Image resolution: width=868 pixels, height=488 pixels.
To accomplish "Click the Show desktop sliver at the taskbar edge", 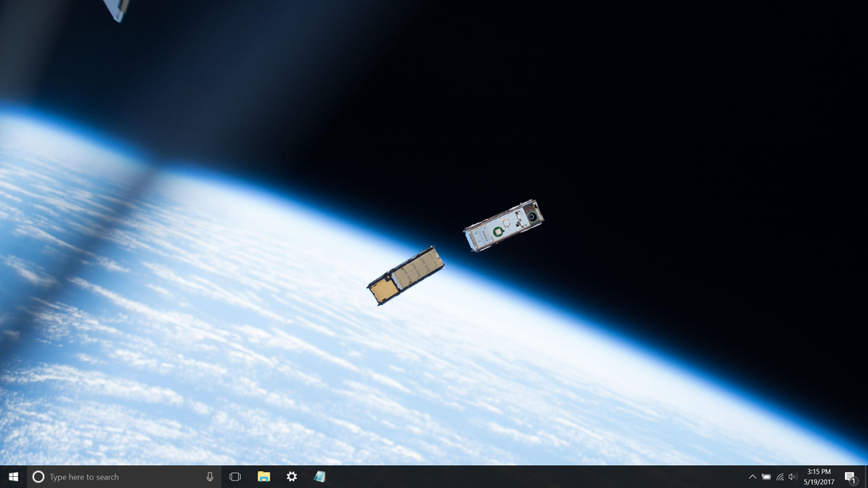I will (x=866, y=477).
